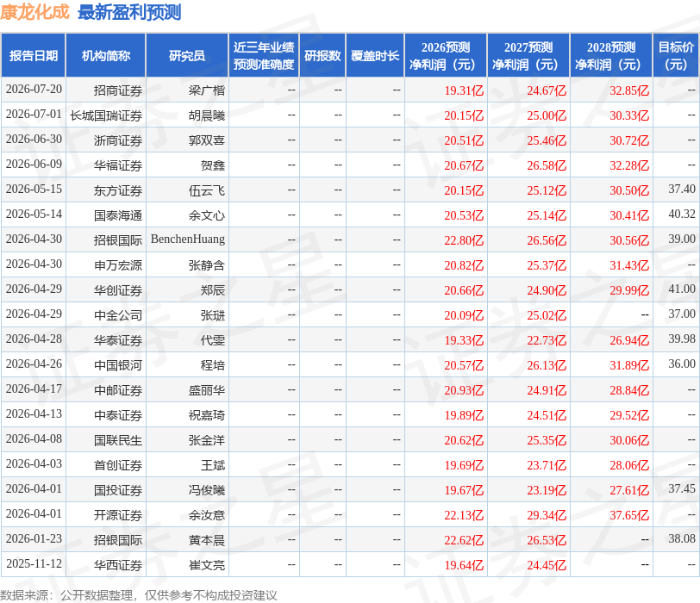Image resolution: width=700 pixels, height=603 pixels.
Task: Click the target price 37.45
Action: click(682, 488)
